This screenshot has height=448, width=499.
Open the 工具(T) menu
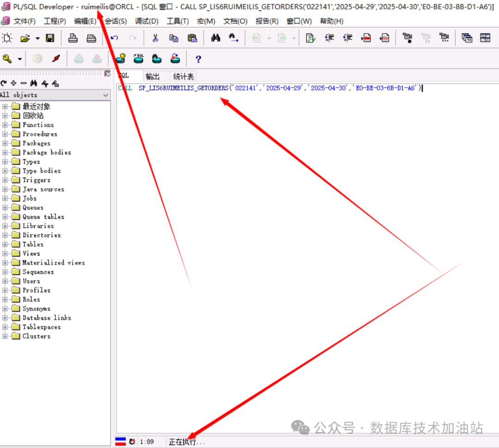click(177, 21)
